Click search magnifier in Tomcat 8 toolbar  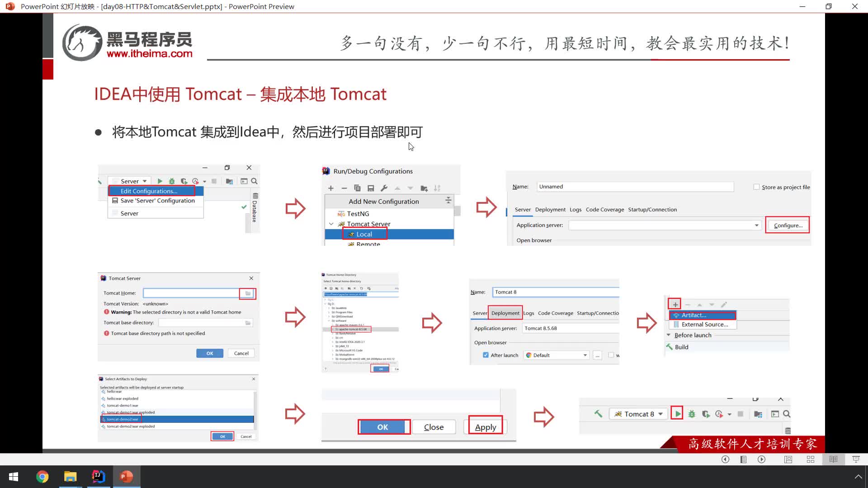[787, 414]
